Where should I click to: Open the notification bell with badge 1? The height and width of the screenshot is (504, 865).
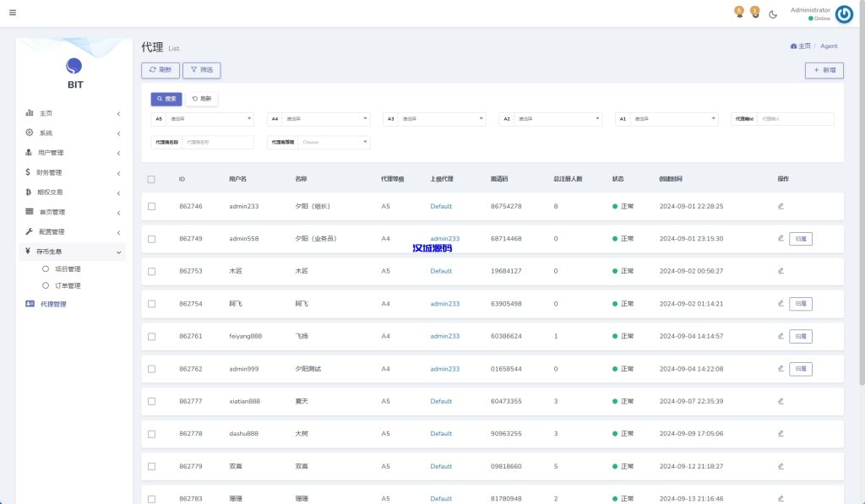pyautogui.click(x=755, y=13)
